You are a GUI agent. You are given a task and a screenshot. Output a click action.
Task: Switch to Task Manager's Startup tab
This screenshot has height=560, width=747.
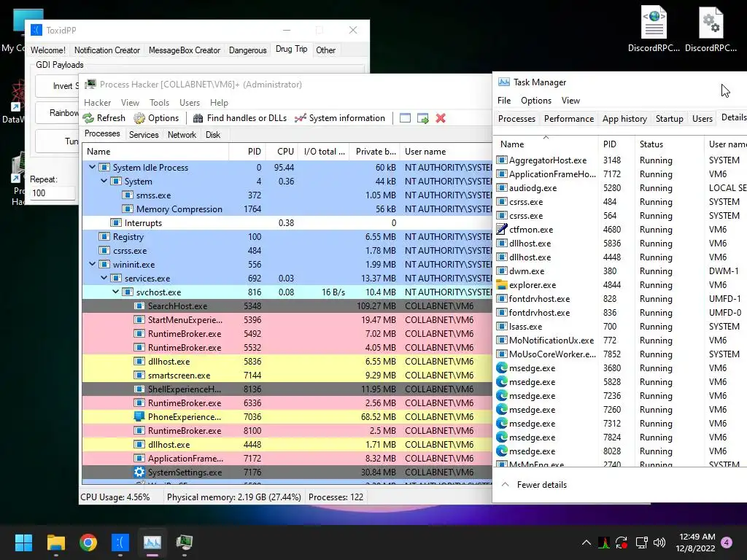(670, 119)
